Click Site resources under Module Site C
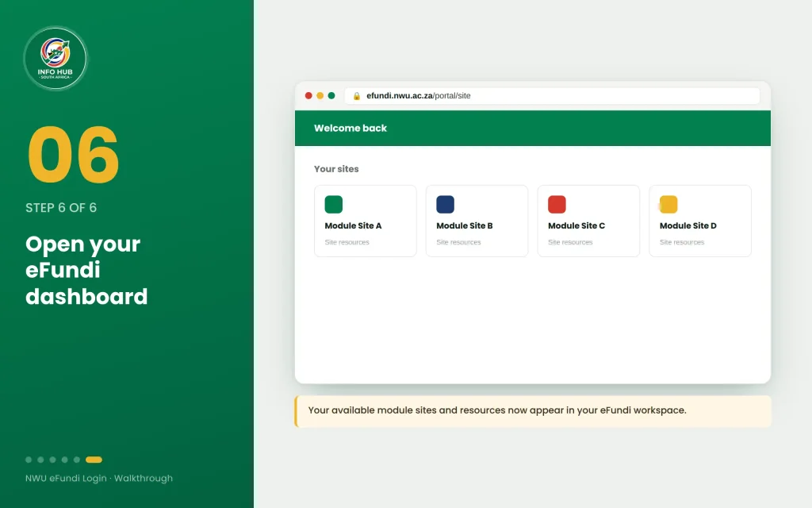The height and width of the screenshot is (508, 812). click(570, 242)
